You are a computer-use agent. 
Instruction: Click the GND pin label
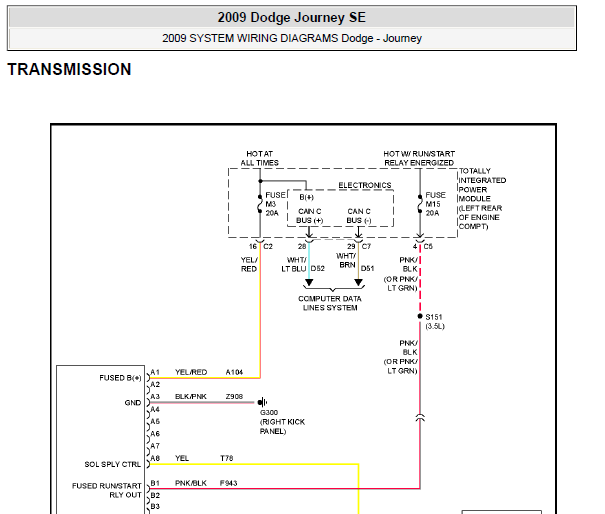pyautogui.click(x=133, y=402)
